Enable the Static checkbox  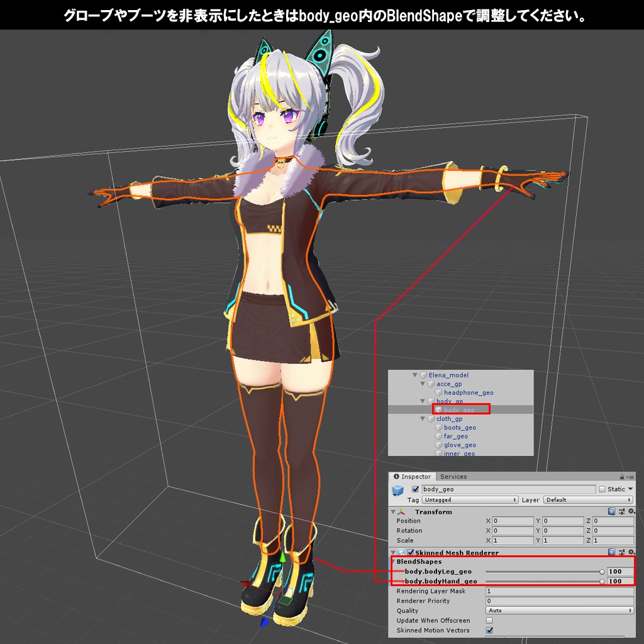point(602,489)
